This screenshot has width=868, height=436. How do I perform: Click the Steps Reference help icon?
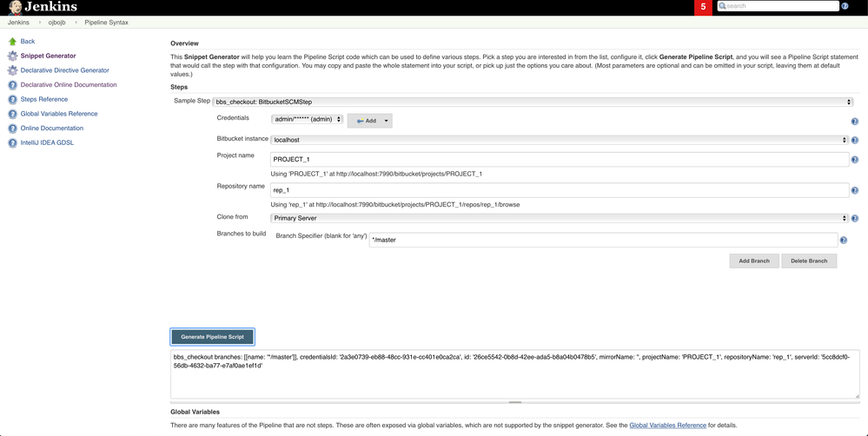(12, 100)
